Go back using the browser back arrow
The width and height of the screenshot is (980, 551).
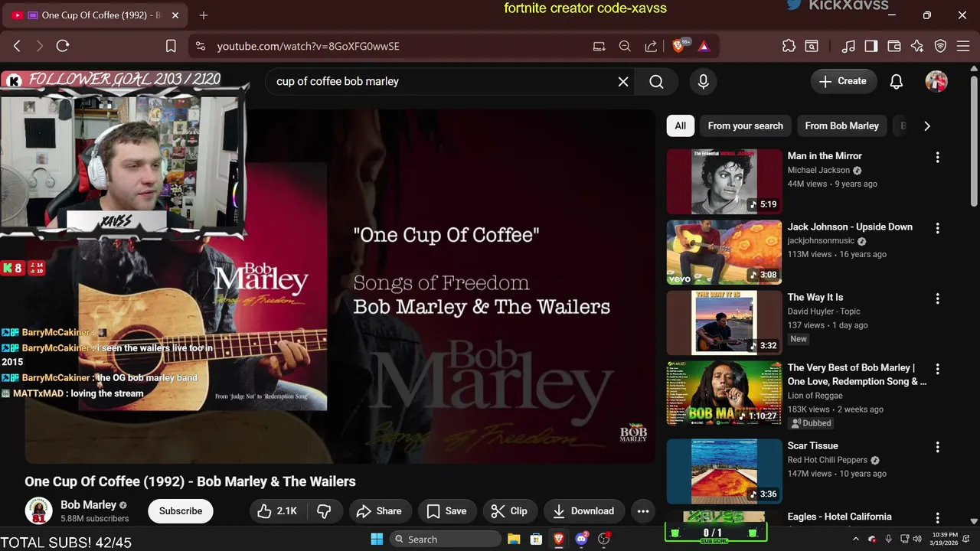[17, 46]
